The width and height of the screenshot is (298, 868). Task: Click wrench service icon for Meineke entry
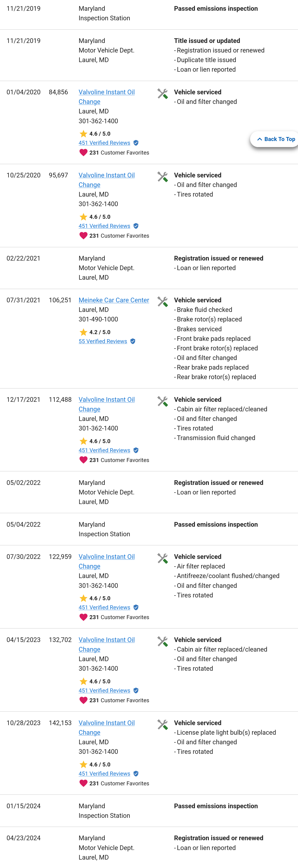162,302
